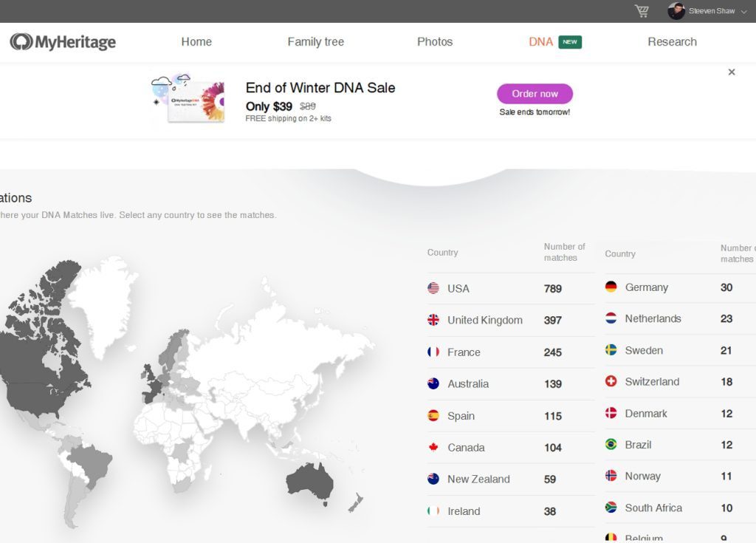Click the Brazil flag icon
Image resolution: width=756 pixels, height=543 pixels.
click(611, 444)
